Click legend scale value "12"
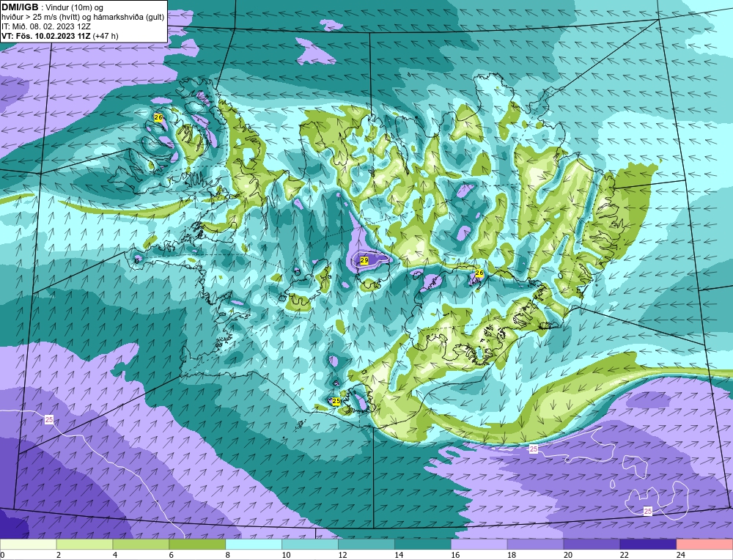The width and height of the screenshot is (733, 560). [x=342, y=555]
